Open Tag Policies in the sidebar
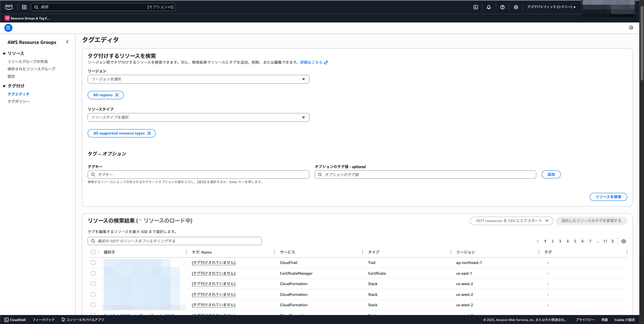644x324 pixels. 19,102
